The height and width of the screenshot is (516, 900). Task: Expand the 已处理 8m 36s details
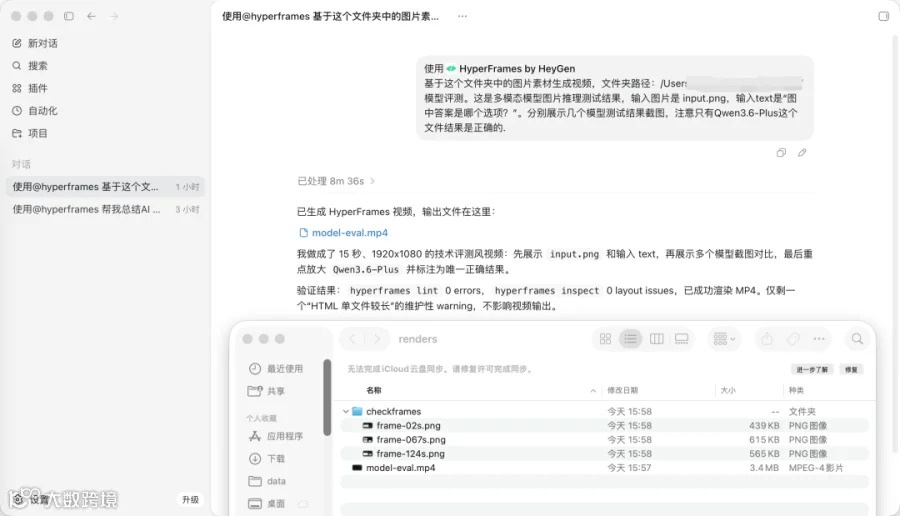[336, 181]
